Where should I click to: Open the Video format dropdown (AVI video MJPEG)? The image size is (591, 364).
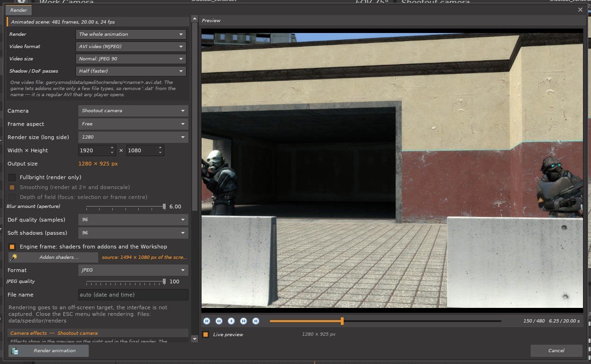tap(131, 47)
